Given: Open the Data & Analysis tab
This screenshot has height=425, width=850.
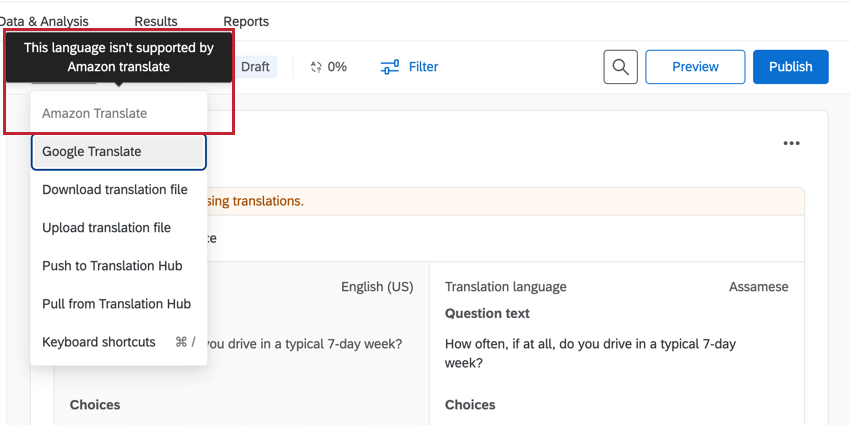Looking at the screenshot, I should [x=44, y=21].
